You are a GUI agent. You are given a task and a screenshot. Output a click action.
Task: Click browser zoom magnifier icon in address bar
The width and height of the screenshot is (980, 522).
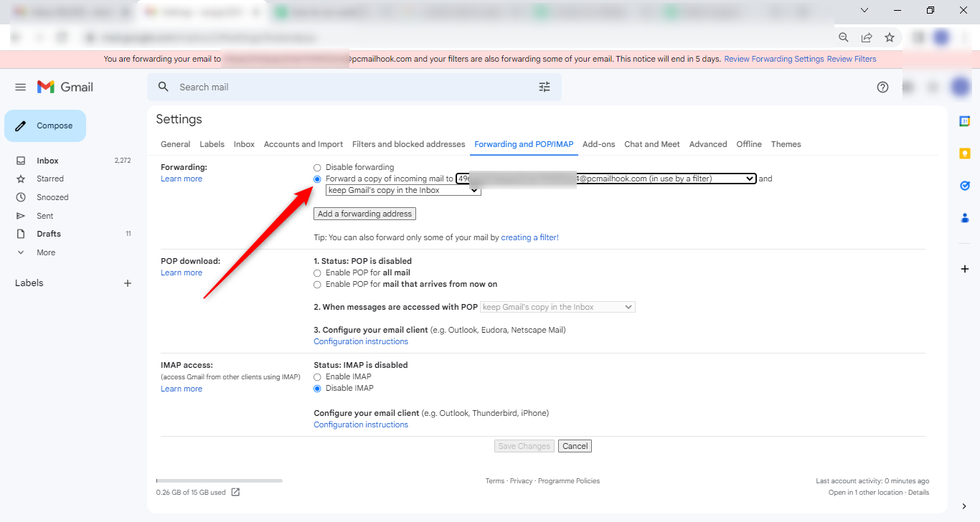tap(844, 37)
